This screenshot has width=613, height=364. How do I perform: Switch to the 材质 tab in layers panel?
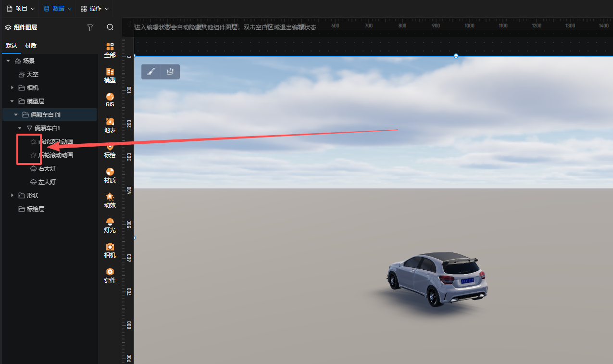tap(31, 46)
